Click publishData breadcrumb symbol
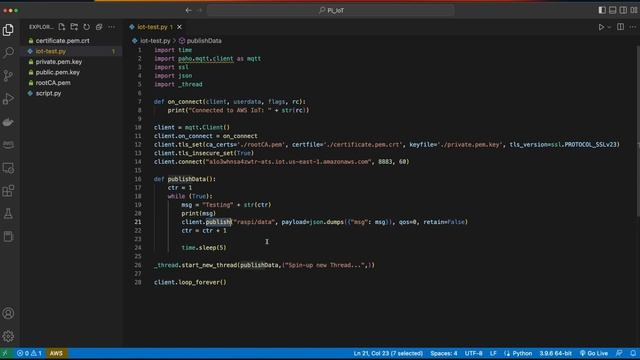The height and width of the screenshot is (360, 640). coord(204,41)
